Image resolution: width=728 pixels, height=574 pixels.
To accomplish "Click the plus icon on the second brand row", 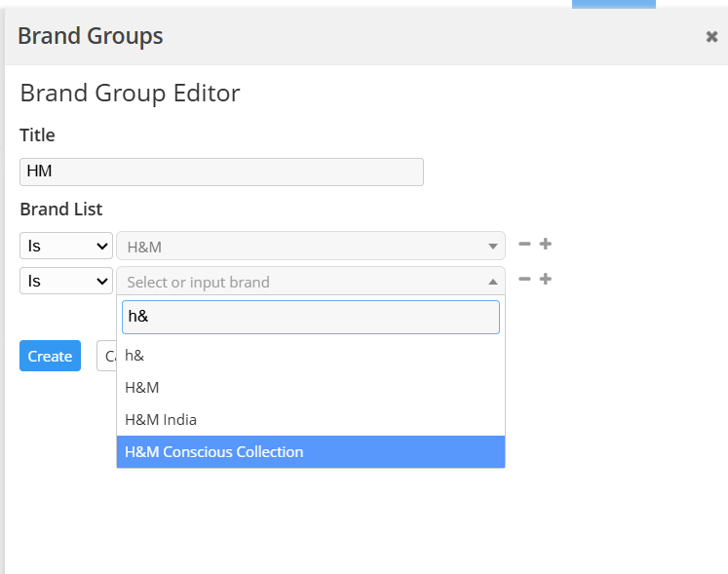I will (546, 280).
